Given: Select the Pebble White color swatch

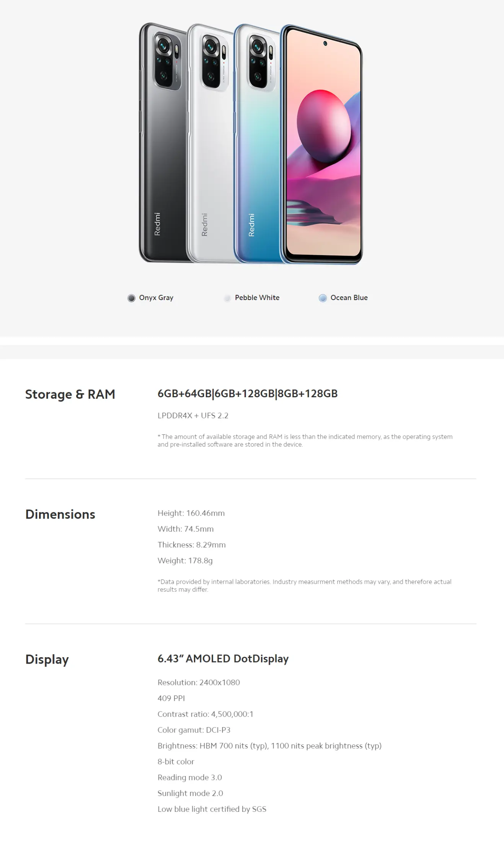Looking at the screenshot, I should pos(227,298).
